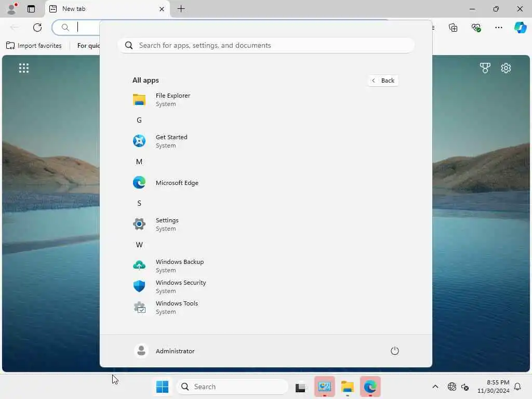Click the Windows Start button on taskbar
This screenshot has width=532, height=399.
162,387
